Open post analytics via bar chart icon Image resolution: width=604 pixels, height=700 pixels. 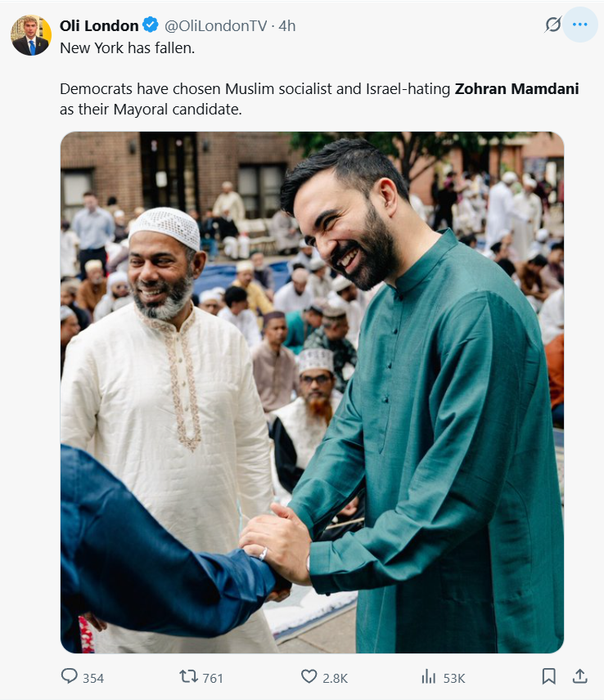tap(428, 676)
